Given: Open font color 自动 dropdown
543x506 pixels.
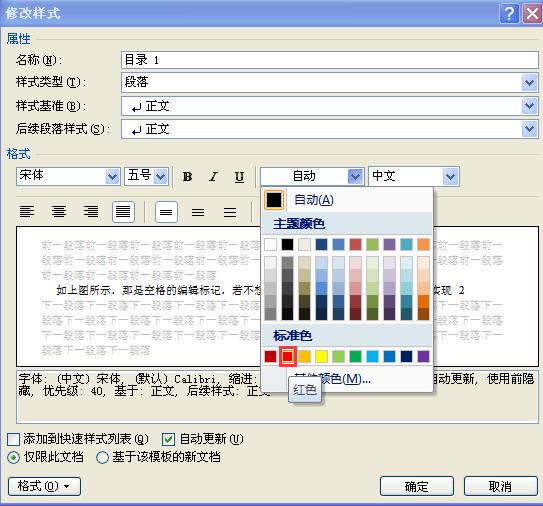Looking at the screenshot, I should [355, 177].
